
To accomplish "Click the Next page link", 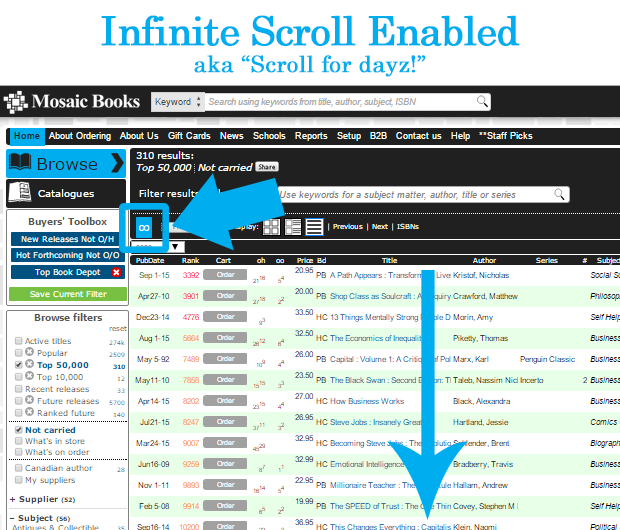I will point(379,227).
